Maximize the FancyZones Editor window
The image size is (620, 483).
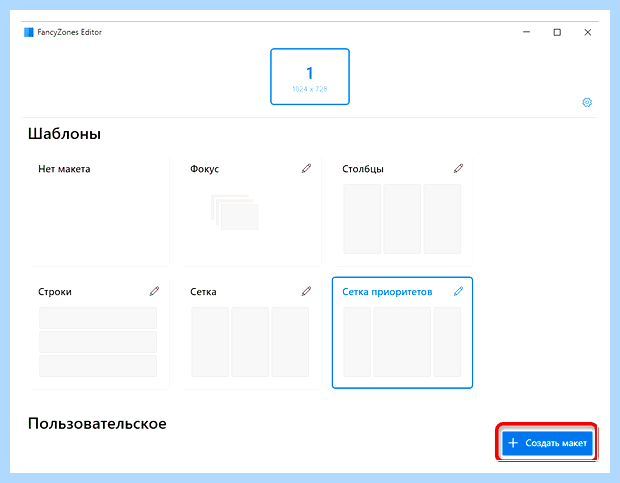point(557,32)
